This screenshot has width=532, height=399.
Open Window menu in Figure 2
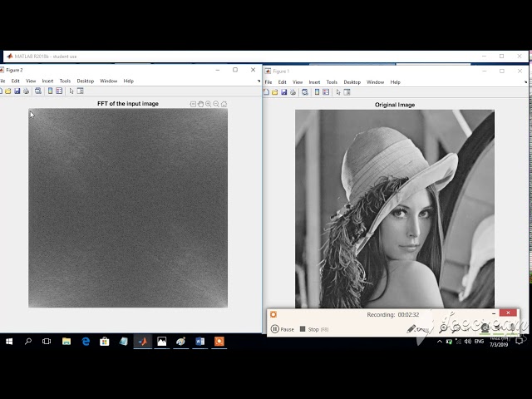click(108, 81)
